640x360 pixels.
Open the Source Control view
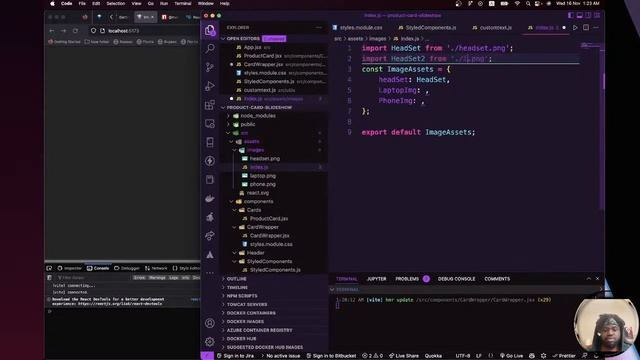point(210,67)
